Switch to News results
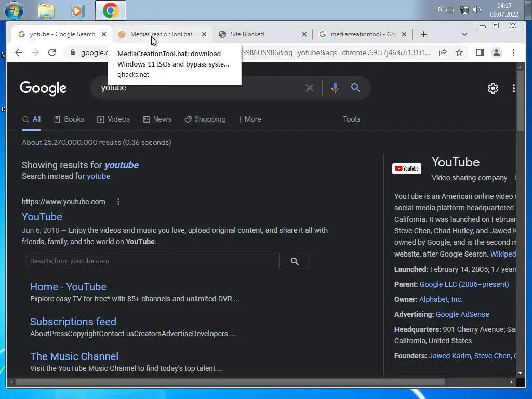532x399 pixels. pyautogui.click(x=157, y=119)
